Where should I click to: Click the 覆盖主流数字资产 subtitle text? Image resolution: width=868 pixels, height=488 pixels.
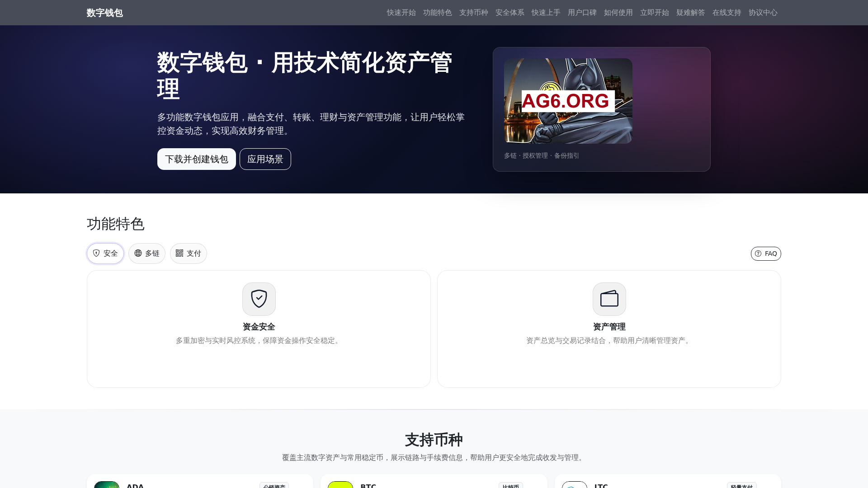click(x=434, y=458)
